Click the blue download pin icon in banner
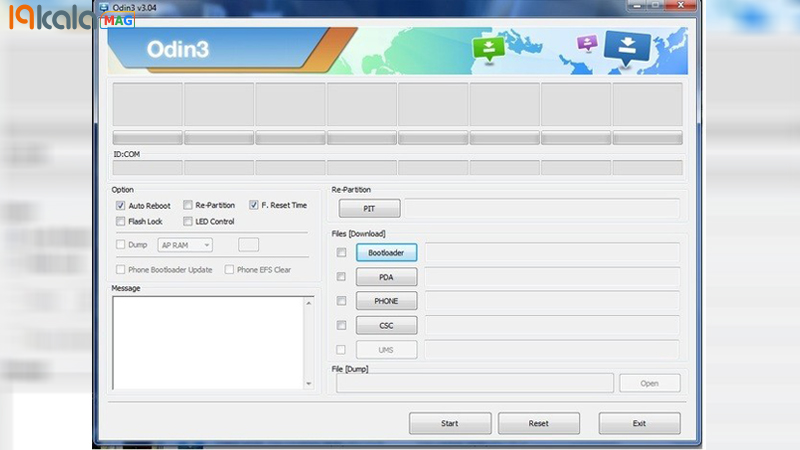 (x=630, y=47)
